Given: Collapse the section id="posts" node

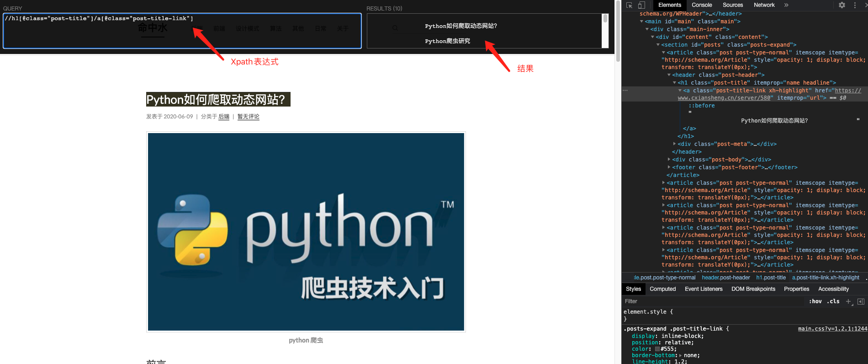Looking at the screenshot, I should coord(658,45).
